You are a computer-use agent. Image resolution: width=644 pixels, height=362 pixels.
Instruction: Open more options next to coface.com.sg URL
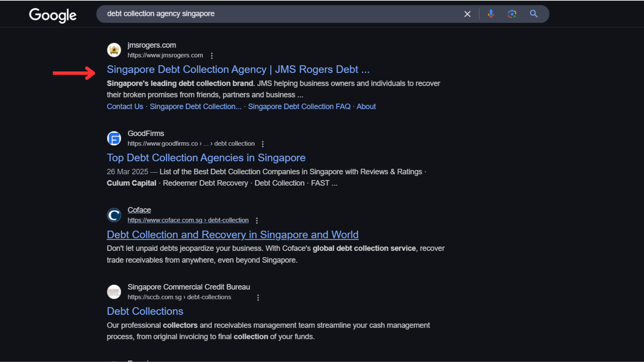pos(257,221)
